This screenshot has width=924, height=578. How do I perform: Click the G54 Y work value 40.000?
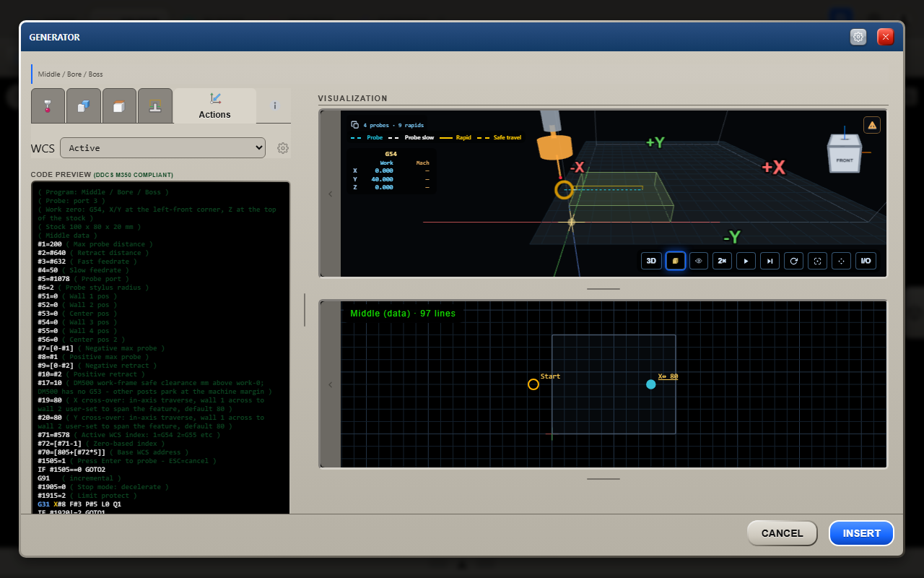pos(383,179)
